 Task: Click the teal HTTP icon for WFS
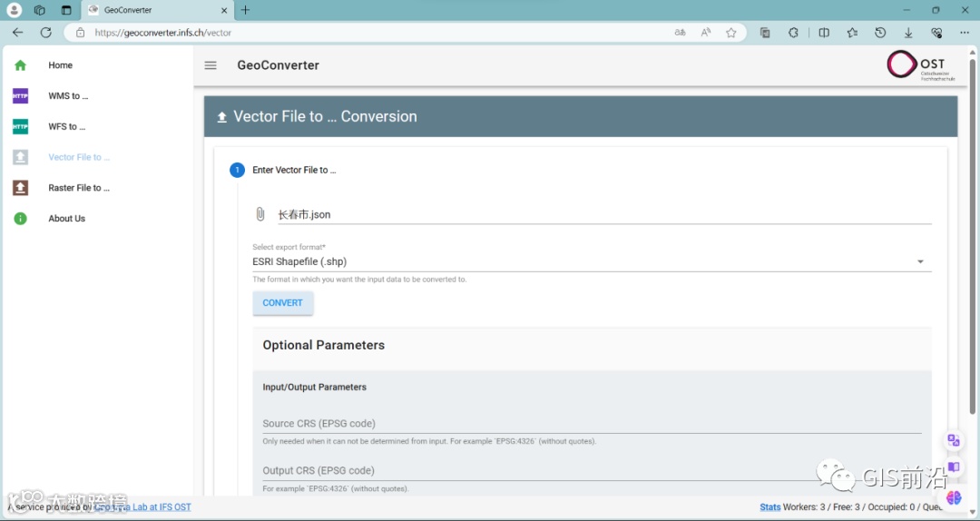20,127
